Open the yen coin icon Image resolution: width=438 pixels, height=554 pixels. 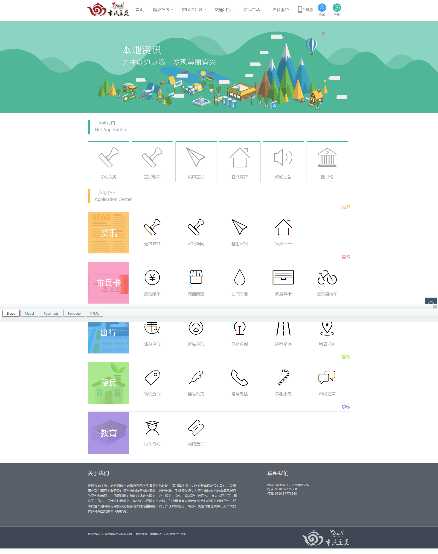point(152,277)
